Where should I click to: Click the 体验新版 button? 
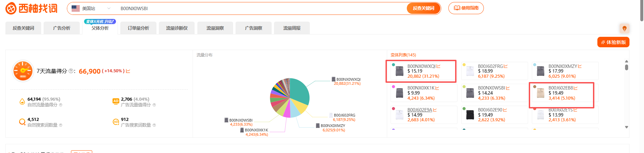pyautogui.click(x=613, y=42)
